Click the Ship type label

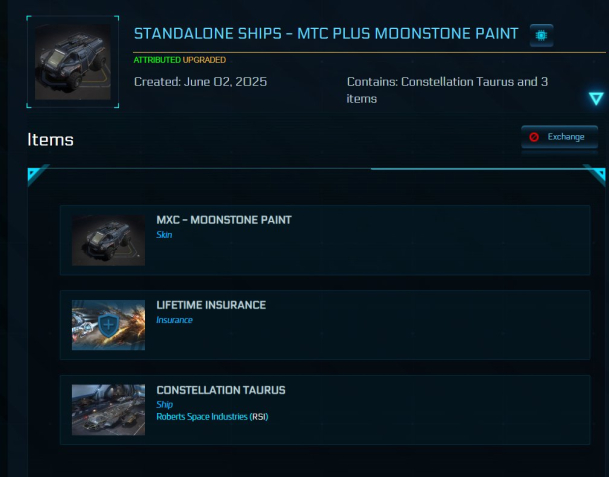point(165,404)
